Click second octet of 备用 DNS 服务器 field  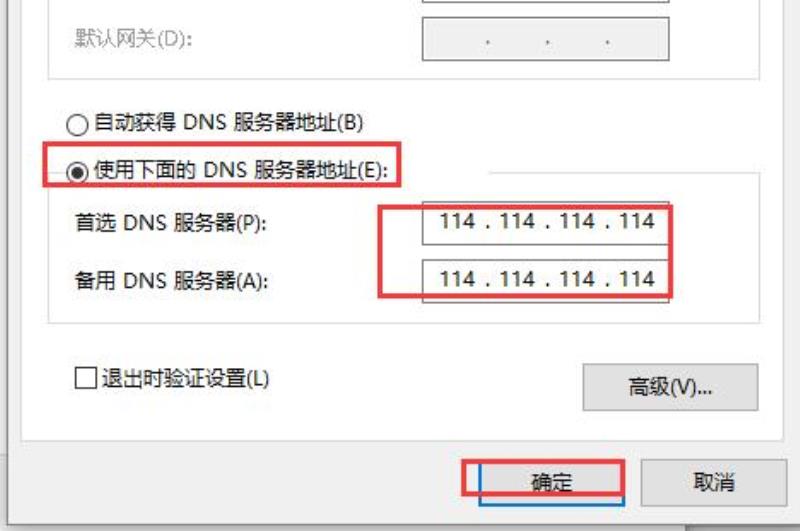point(517,280)
